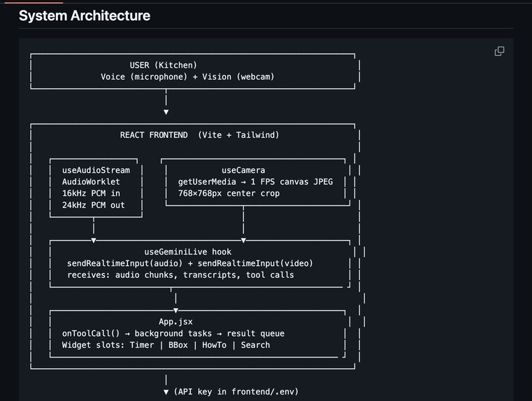Click the sendRealtimeInput(audio) line

point(190,264)
